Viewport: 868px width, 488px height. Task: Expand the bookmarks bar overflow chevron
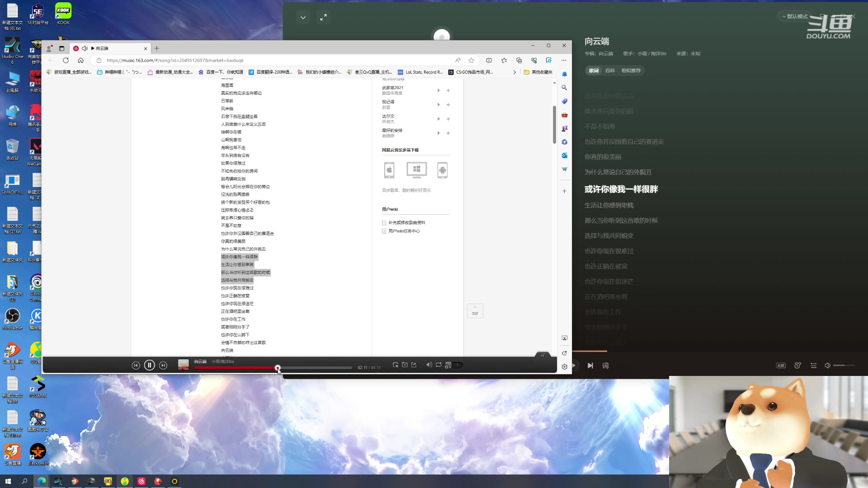point(514,72)
